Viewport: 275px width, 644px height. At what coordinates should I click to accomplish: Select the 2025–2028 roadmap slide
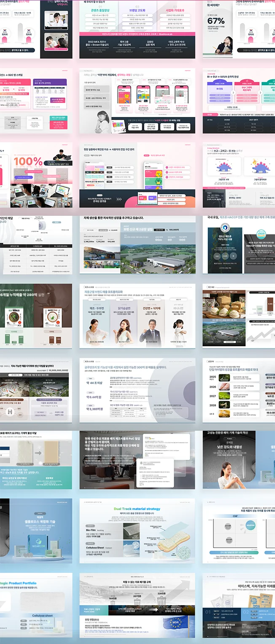[x=239, y=391]
